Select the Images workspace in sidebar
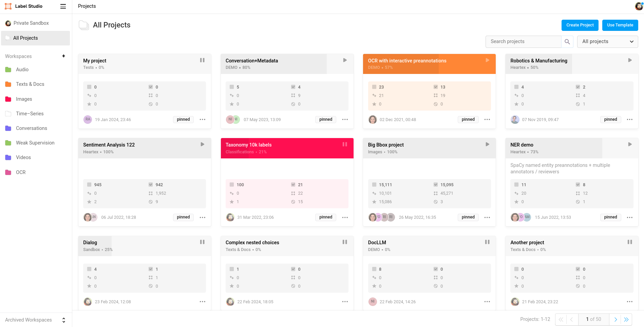Screen dimensions: 644x327 24,99
